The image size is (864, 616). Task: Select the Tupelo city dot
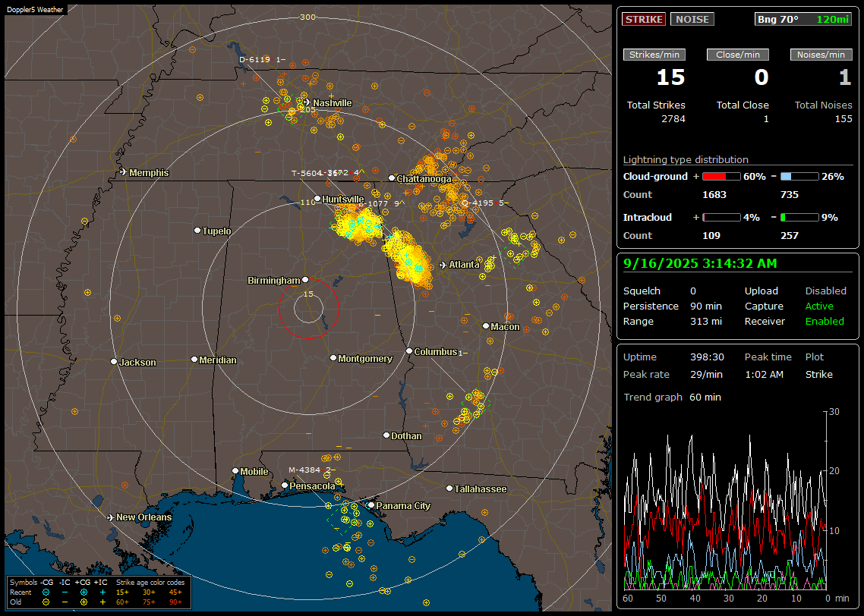(x=197, y=230)
